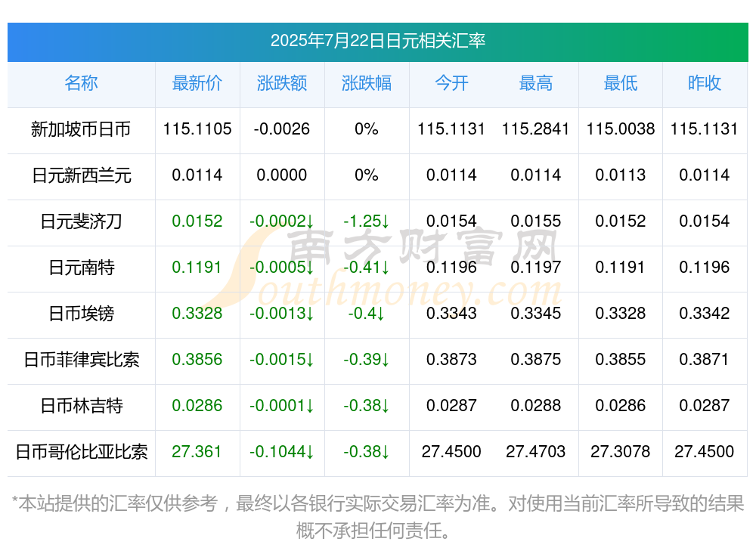Click change amount -0.0015↓
The image size is (756, 554).
[x=282, y=360]
